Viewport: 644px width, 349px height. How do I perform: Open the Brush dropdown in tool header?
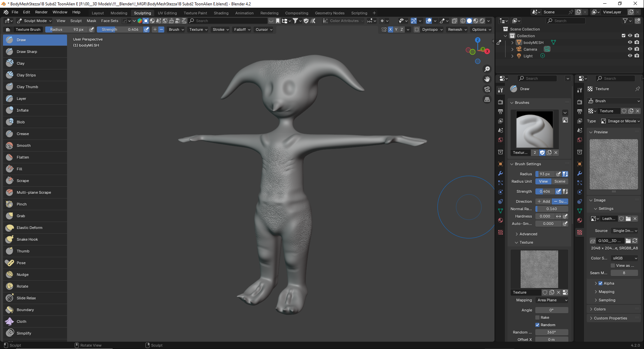[x=176, y=30]
